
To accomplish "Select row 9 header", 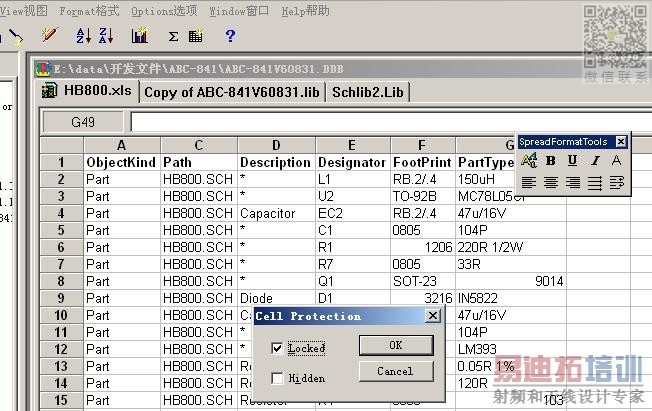I will [x=61, y=298].
